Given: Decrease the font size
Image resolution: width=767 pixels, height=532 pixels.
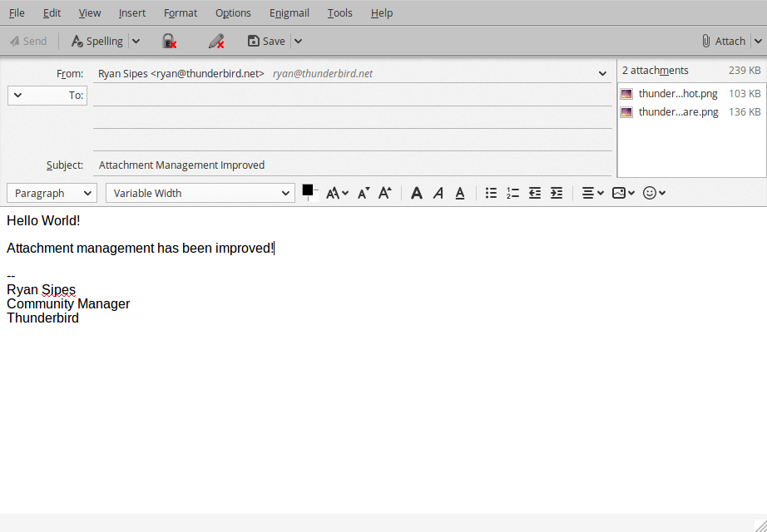Looking at the screenshot, I should 364,193.
